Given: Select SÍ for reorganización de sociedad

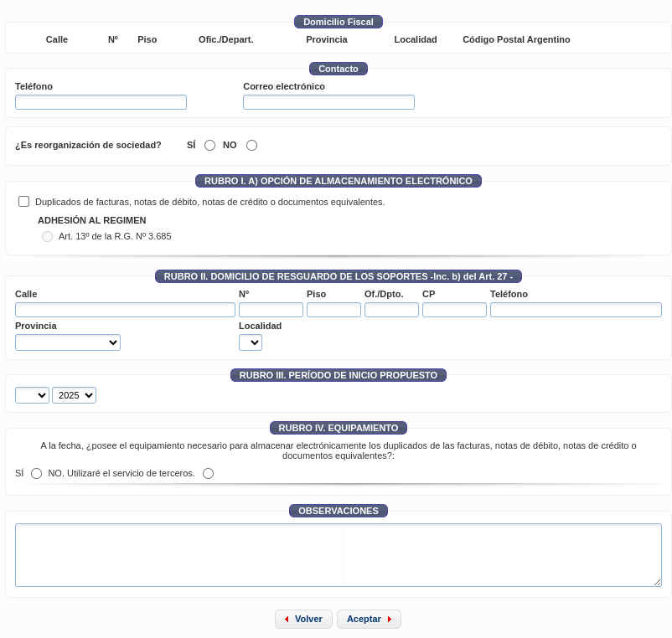Looking at the screenshot, I should click(x=209, y=146).
